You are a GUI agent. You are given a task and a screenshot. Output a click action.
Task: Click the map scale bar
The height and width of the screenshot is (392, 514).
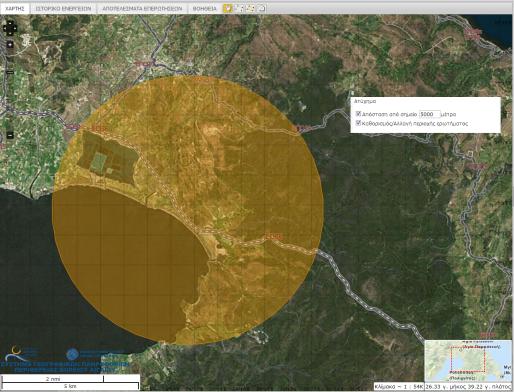(70, 382)
